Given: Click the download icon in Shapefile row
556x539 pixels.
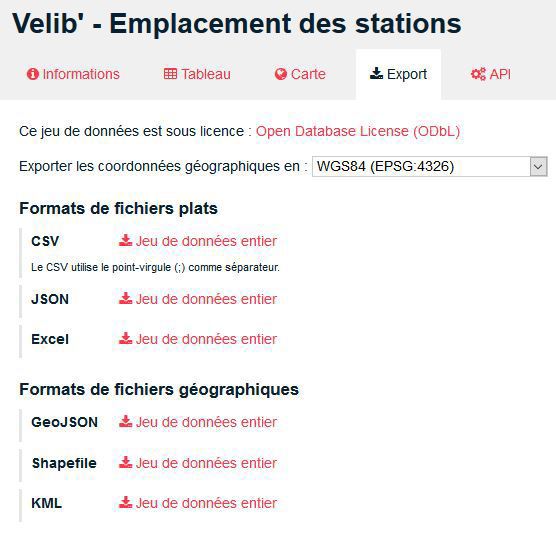Looking at the screenshot, I should tap(125, 462).
